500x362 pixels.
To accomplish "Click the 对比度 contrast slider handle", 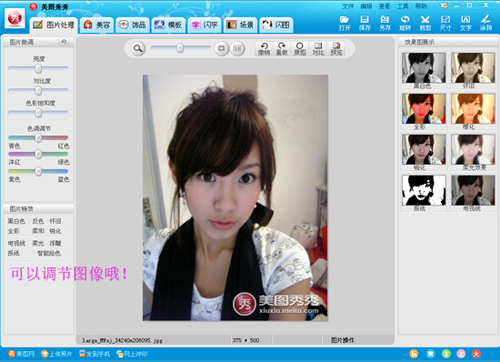I will (x=38, y=90).
